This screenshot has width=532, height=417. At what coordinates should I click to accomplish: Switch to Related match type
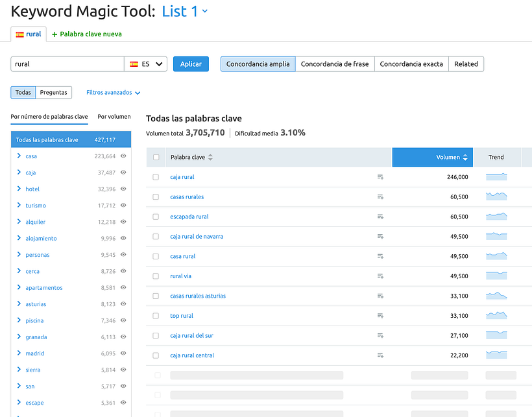click(x=466, y=64)
